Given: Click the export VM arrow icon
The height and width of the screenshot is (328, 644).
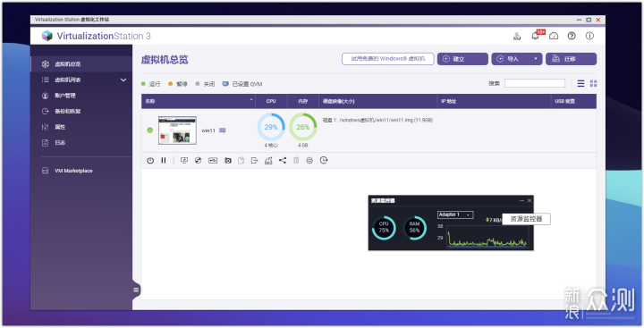Looking at the screenshot, I should pos(255,161).
